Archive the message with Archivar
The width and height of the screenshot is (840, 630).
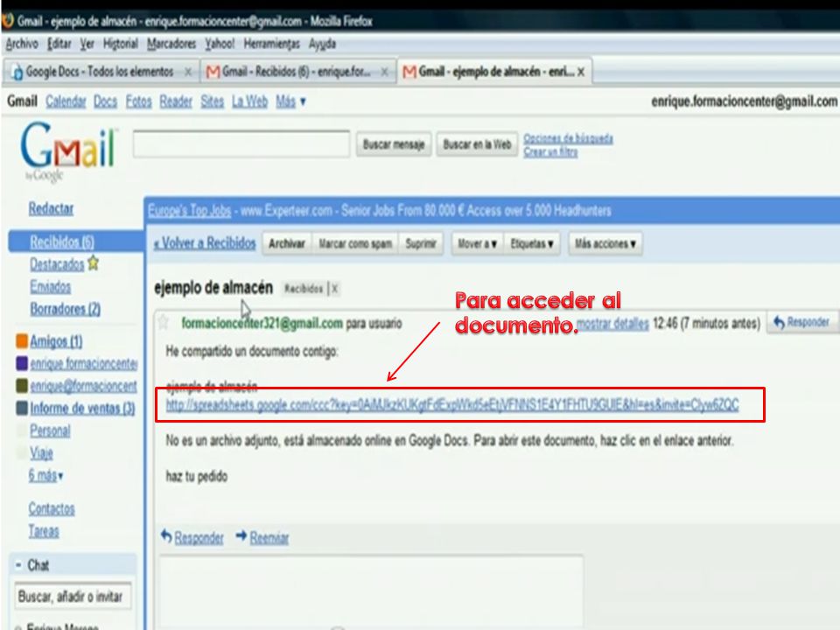coord(287,244)
